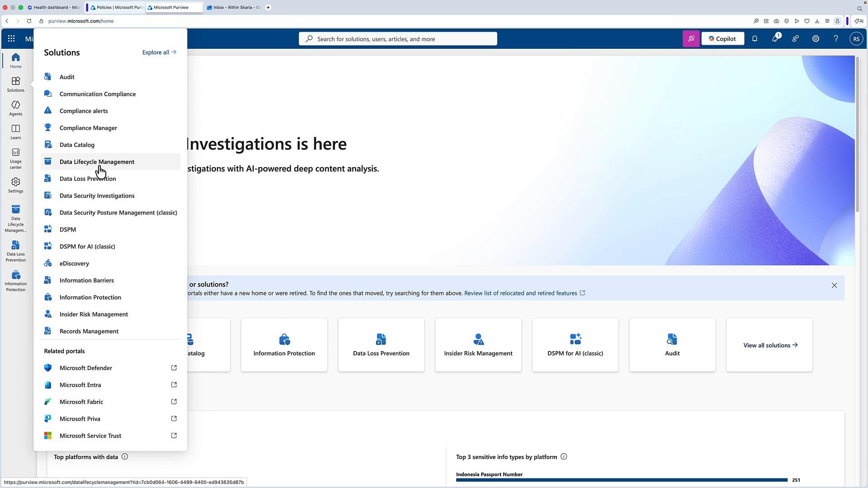Open a new browser tab

click(x=268, y=8)
